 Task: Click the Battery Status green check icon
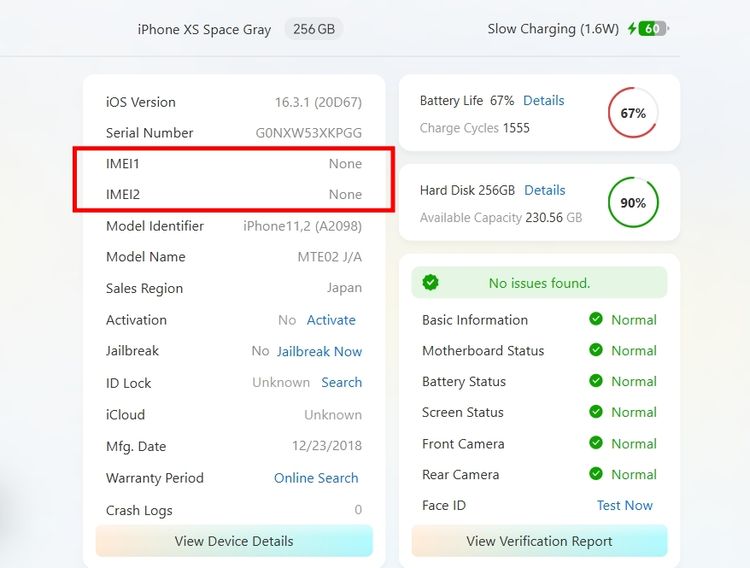click(596, 380)
